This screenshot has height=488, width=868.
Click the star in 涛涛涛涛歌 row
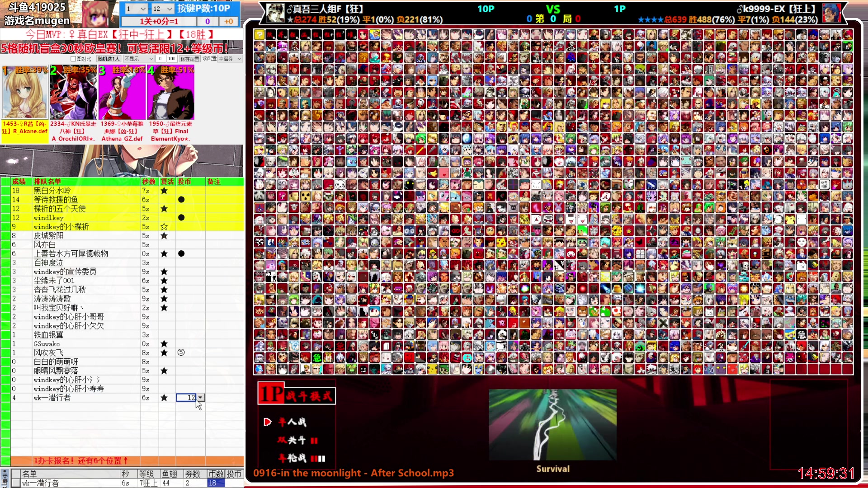coord(164,299)
